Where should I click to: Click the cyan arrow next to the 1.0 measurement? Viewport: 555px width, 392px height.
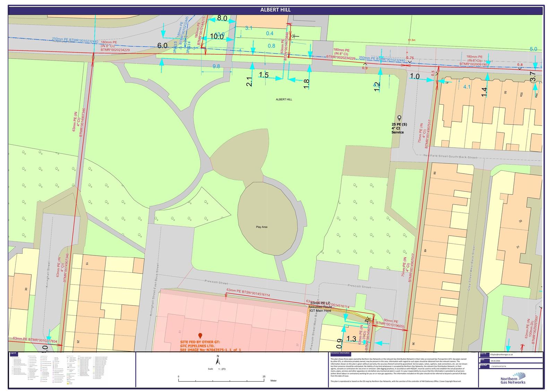pos(429,80)
